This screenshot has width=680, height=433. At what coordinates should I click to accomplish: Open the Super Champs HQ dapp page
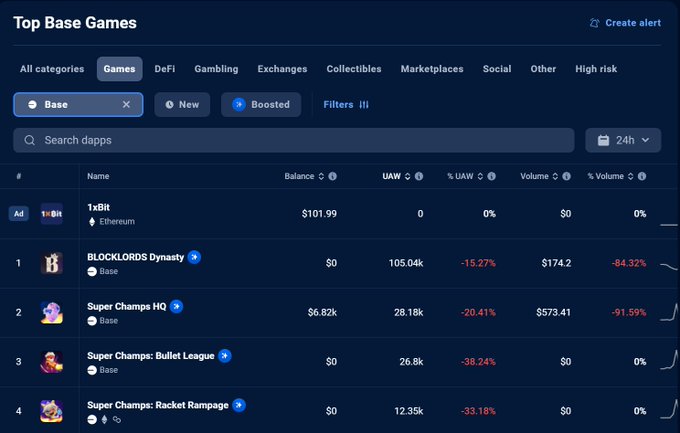coord(127,306)
